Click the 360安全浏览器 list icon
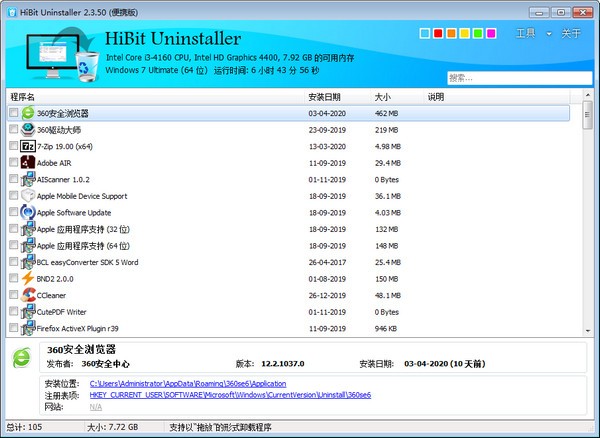The image size is (600, 438). pos(28,113)
